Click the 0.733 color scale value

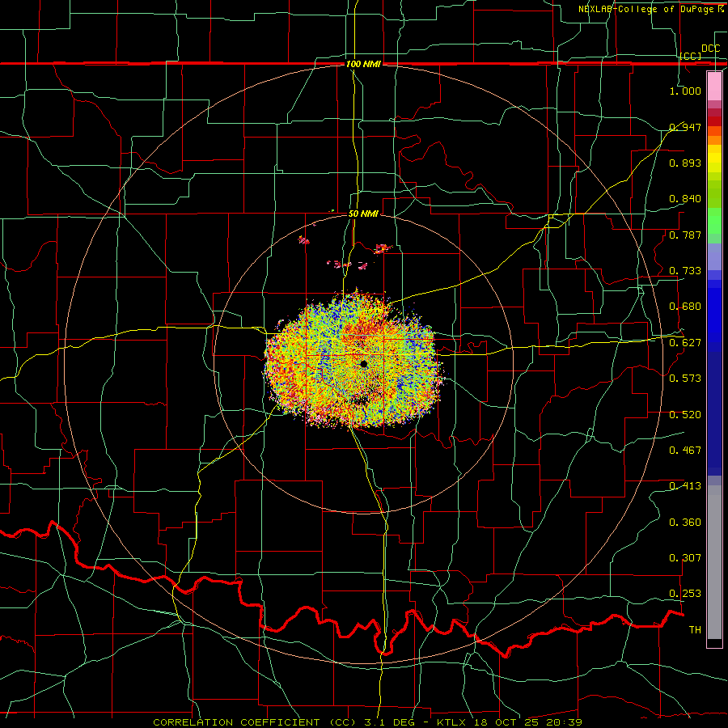(x=685, y=270)
